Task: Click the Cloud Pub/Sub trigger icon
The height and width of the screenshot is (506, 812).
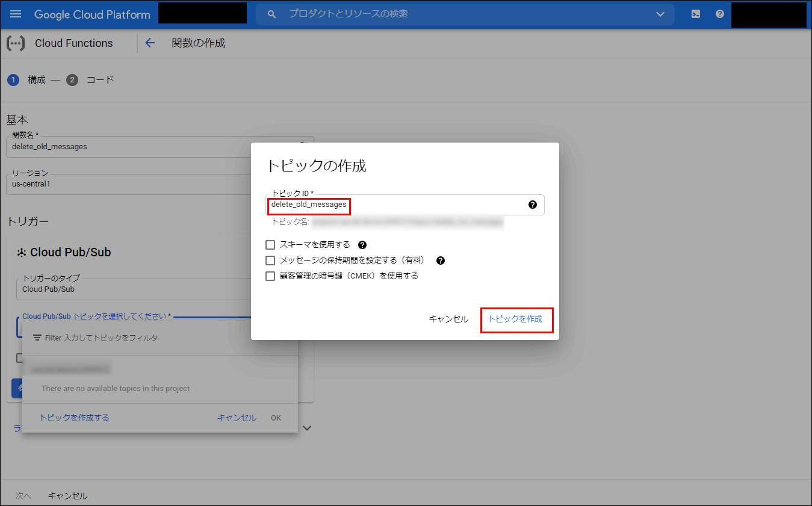Action: tap(21, 253)
